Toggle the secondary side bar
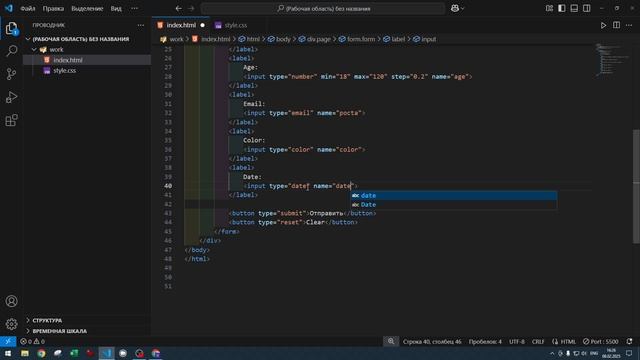This screenshot has width=640, height=360. click(x=587, y=8)
